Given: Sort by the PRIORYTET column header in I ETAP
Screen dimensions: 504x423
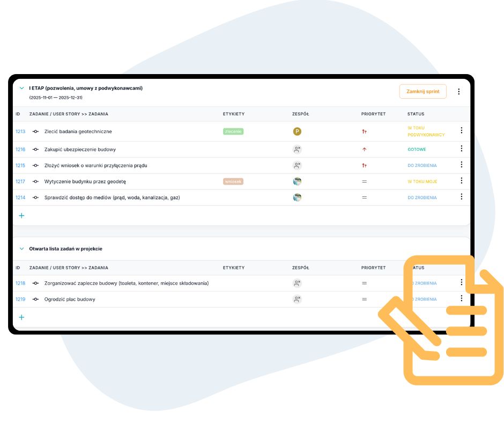Looking at the screenshot, I should (x=373, y=114).
